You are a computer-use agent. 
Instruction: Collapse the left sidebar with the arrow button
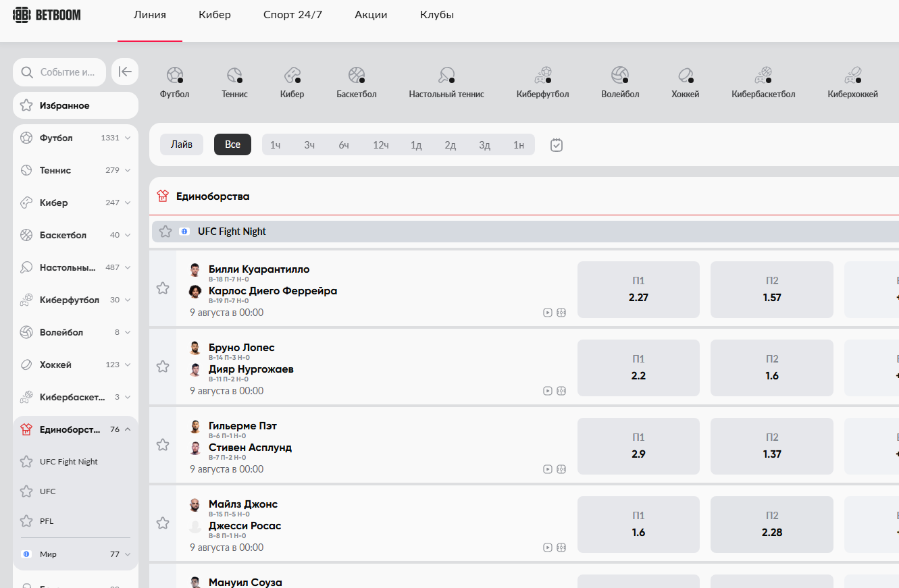point(125,72)
